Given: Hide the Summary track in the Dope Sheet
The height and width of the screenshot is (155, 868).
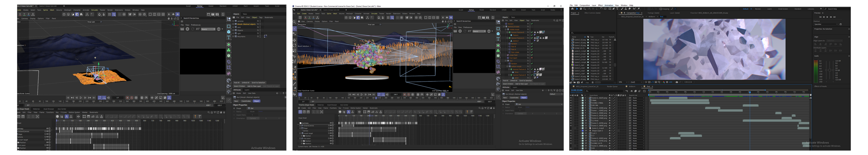Looking at the screenshot, I should (x=330, y=123).
